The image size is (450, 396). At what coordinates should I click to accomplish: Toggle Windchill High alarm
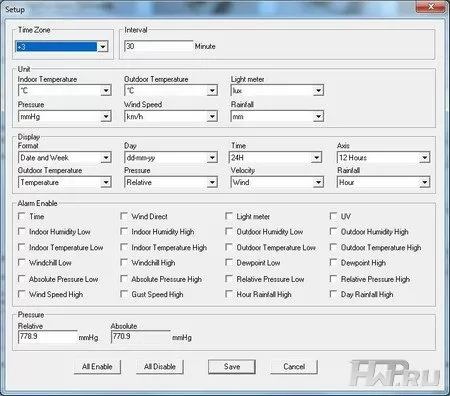click(x=124, y=262)
